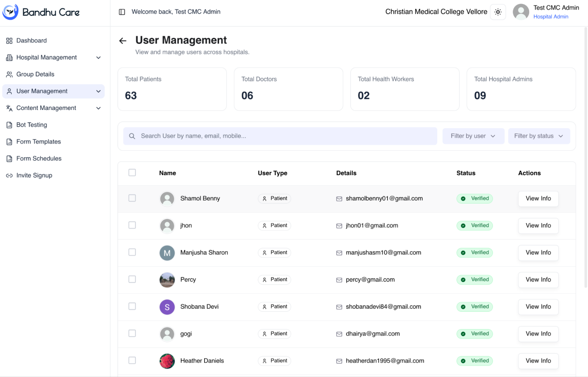Open Bot Testing menu item

pos(53,125)
